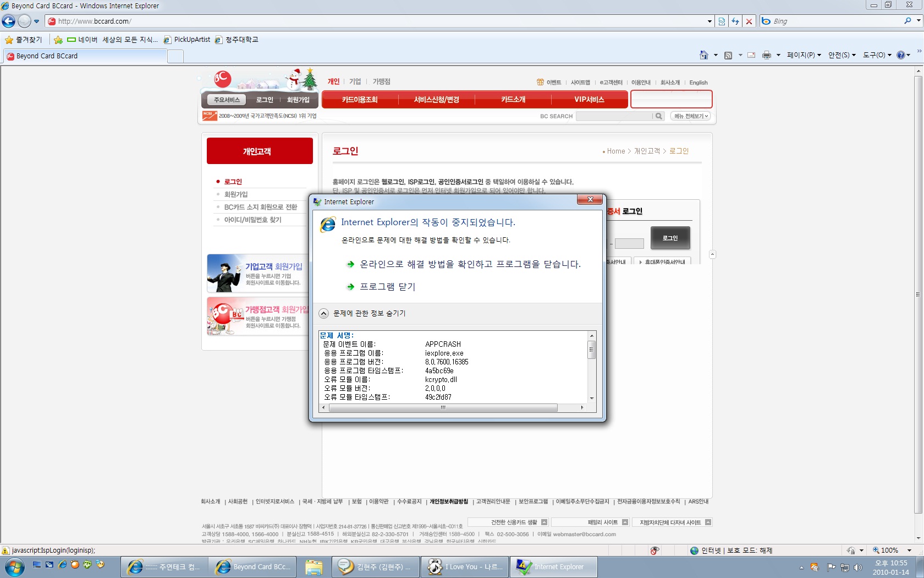Open the VIP서비스 navigation menu
Viewport: 924px width, 578px height.
point(589,100)
